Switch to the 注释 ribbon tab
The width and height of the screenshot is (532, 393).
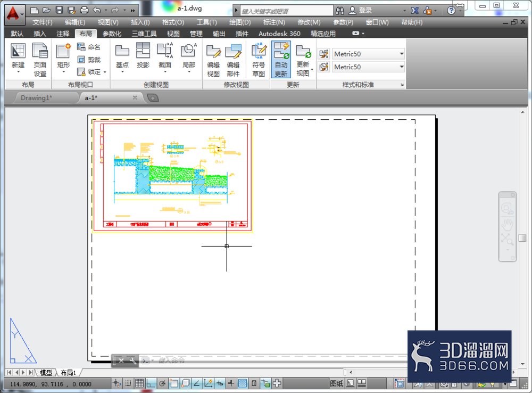pyautogui.click(x=63, y=34)
